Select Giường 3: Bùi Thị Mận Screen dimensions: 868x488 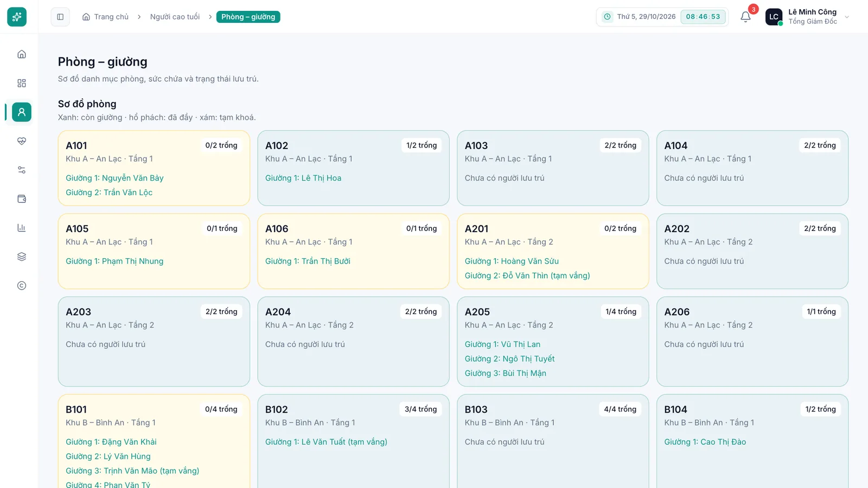click(506, 373)
